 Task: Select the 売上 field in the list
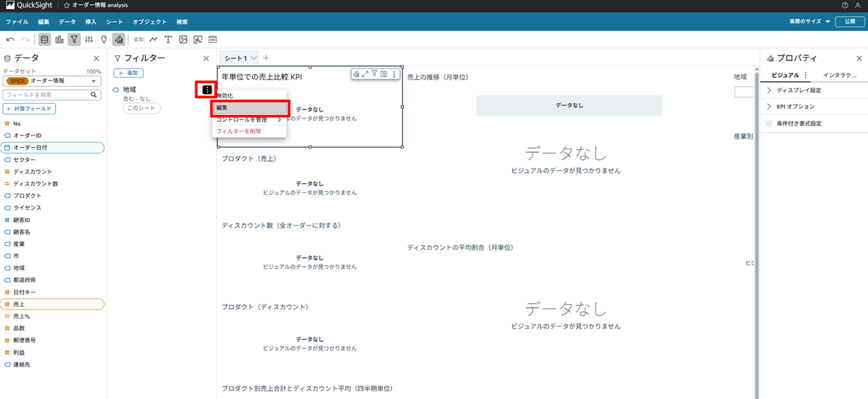[x=53, y=304]
